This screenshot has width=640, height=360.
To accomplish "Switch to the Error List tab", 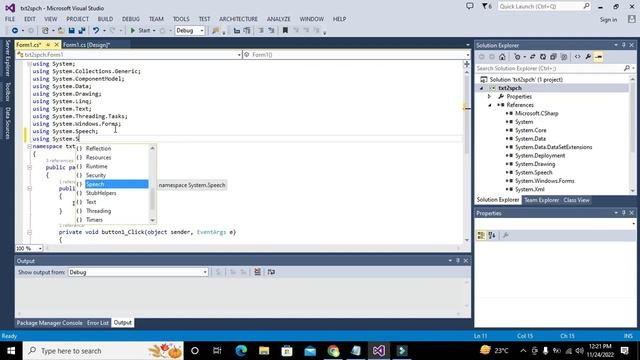I will click(98, 323).
